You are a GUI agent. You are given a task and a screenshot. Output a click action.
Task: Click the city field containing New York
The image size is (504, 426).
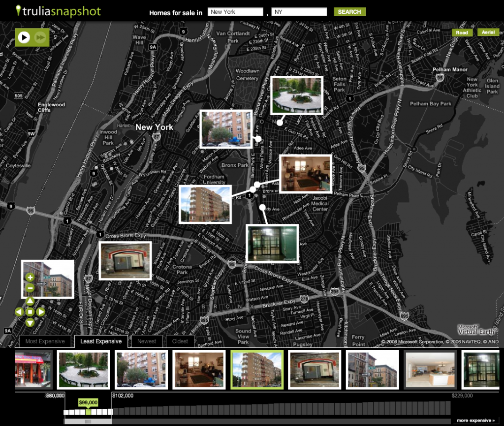coord(236,12)
